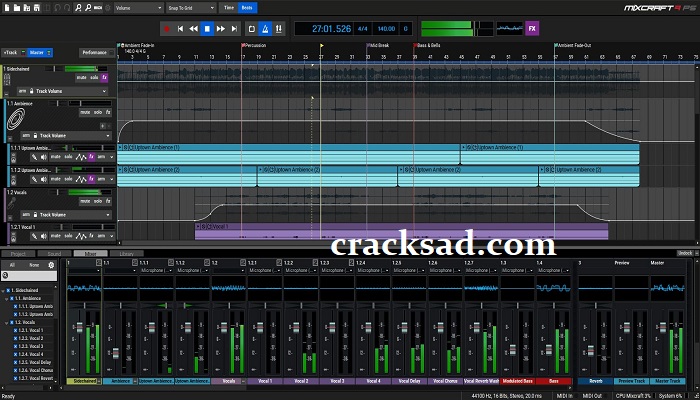This screenshot has width=700, height=400.
Task: Click the microphone image of Vocals track
Action: (11, 204)
